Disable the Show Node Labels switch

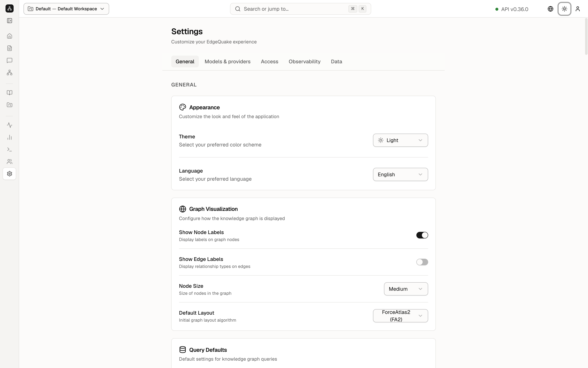tap(422, 235)
